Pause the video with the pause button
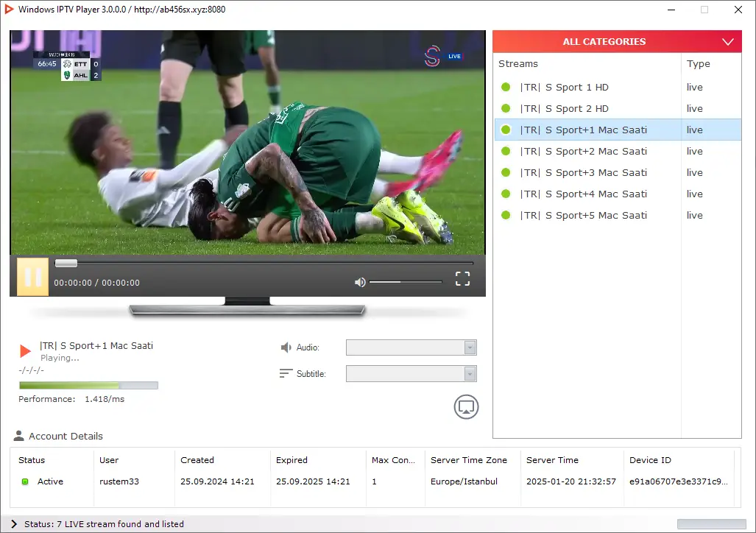This screenshot has width=756, height=533. tap(33, 276)
